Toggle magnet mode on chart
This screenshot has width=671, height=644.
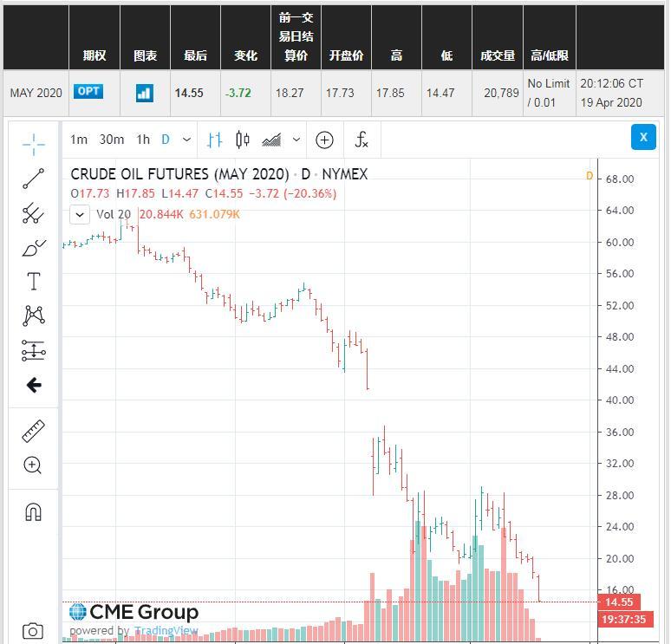34,511
